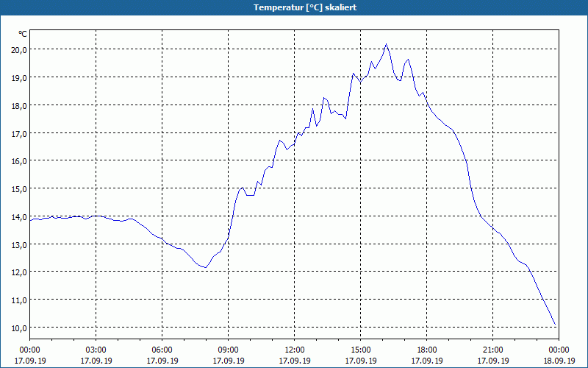Click the 10,0 temperature axis label
Image resolution: width=588 pixels, height=368 pixels.
[19, 328]
